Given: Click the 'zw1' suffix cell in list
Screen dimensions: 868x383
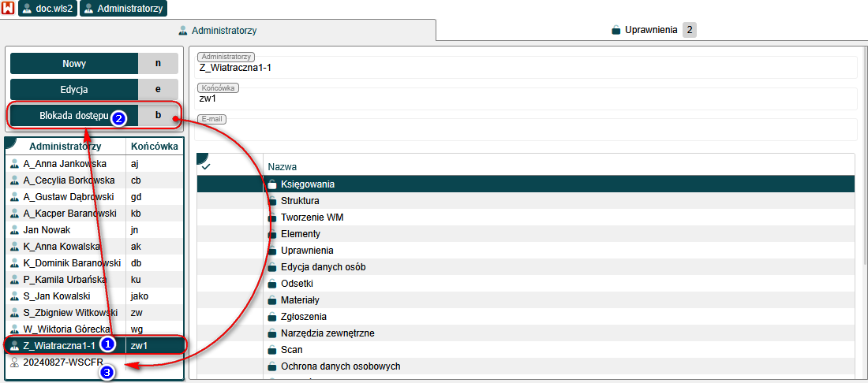Looking at the screenshot, I should coord(155,345).
